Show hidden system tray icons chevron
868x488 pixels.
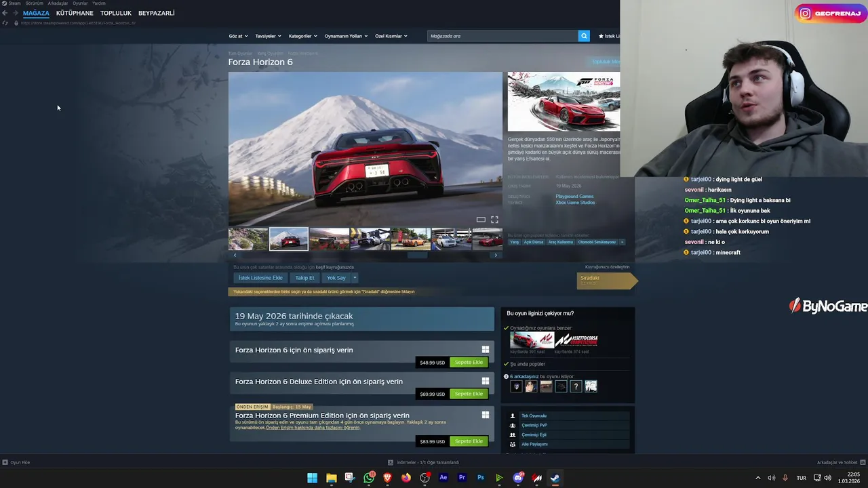pos(758,478)
